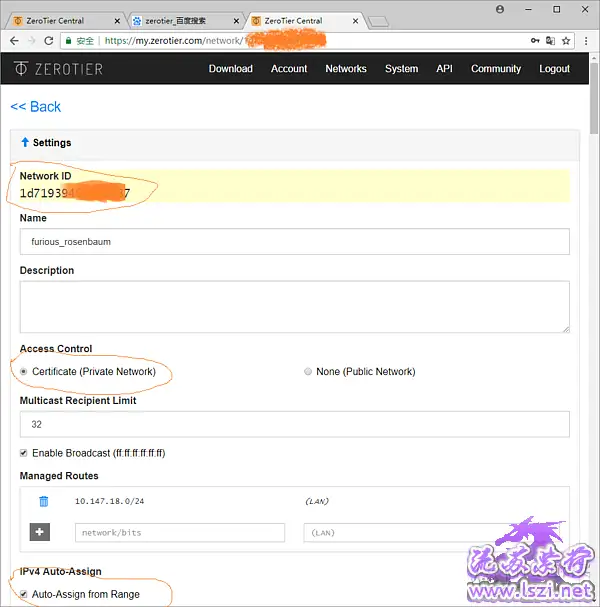600x607 pixels.
Task: Click the network/bits route input
Action: (x=180, y=533)
